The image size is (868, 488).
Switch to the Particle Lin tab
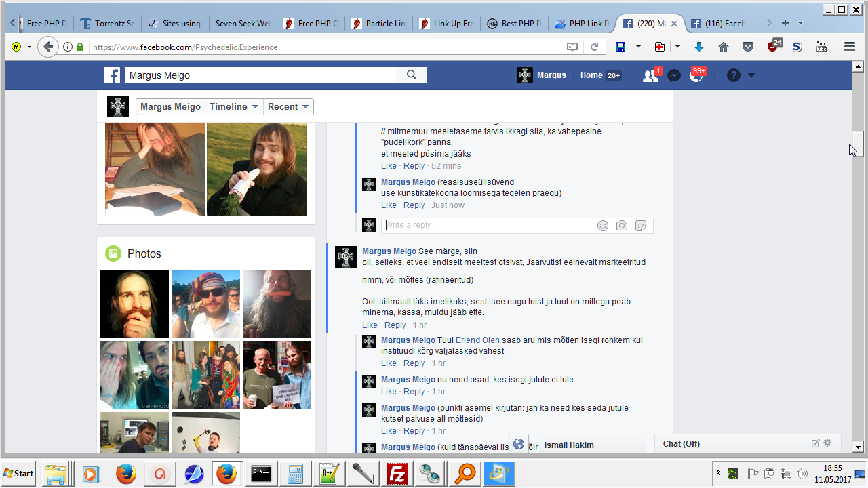(x=378, y=23)
